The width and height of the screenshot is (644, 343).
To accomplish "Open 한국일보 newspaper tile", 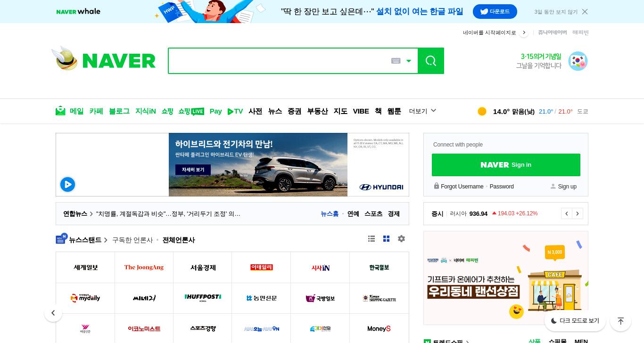I will point(379,268).
